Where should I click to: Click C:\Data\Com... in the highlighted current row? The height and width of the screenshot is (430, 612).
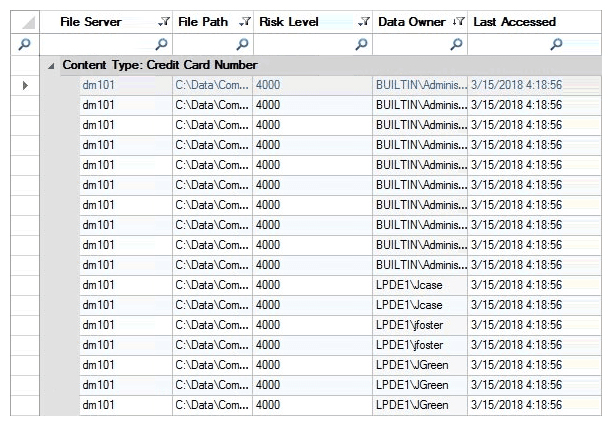click(212, 85)
